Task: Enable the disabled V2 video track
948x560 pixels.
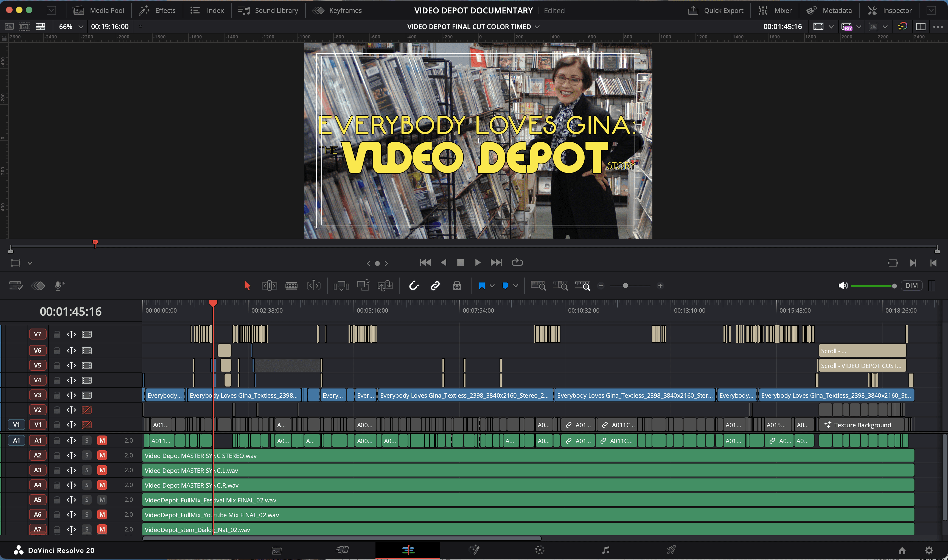Action: click(86, 410)
